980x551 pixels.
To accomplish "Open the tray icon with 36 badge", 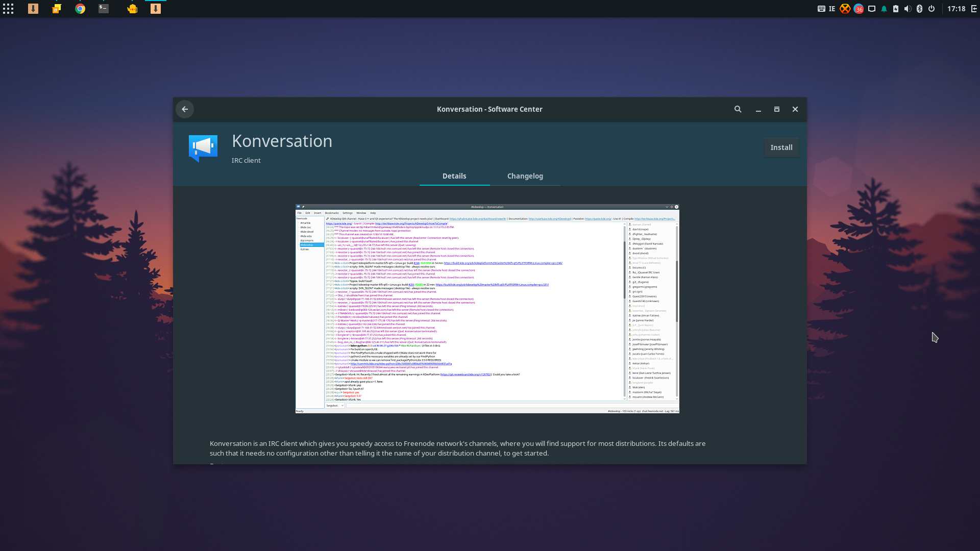I will coord(859,9).
